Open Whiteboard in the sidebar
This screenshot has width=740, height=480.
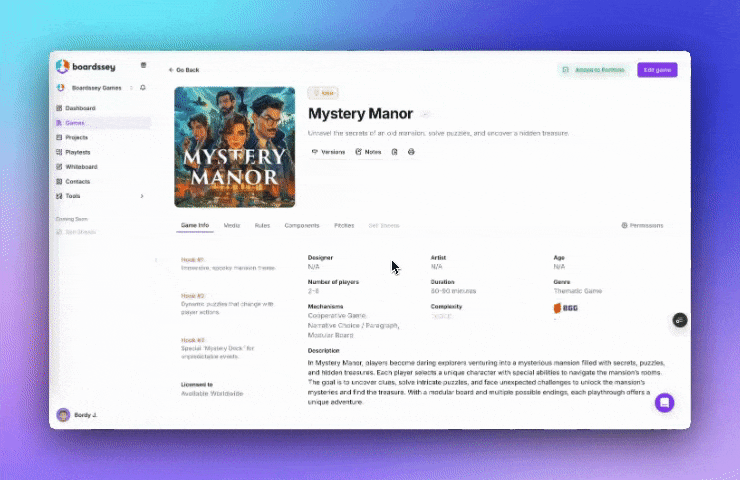point(81,167)
